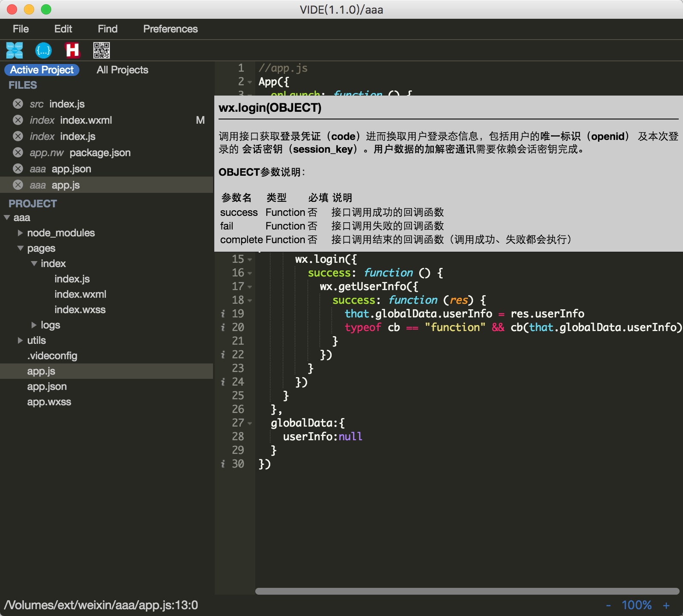Viewport: 683px width, 616px height.
Task: Click the 100% zoom level indicator
Action: coord(636,605)
